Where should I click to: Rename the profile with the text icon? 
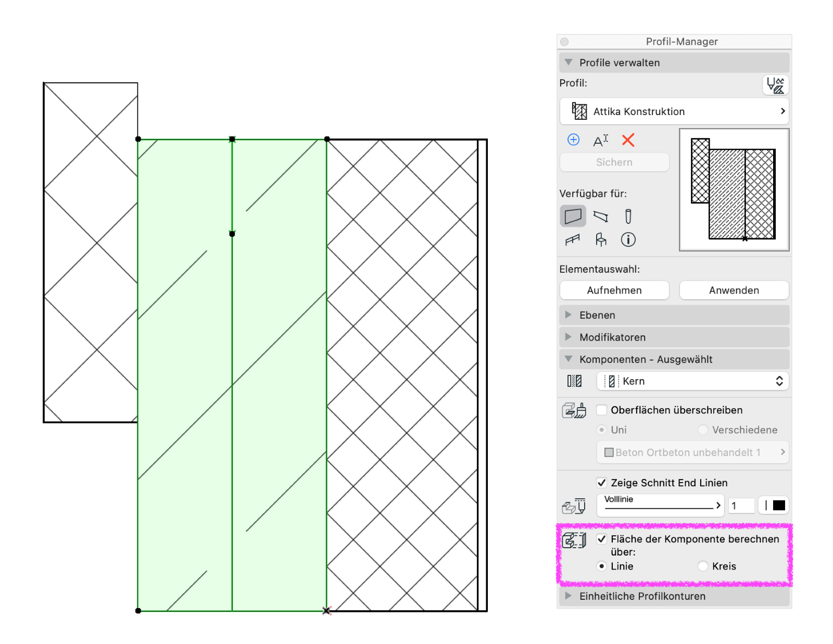[601, 140]
